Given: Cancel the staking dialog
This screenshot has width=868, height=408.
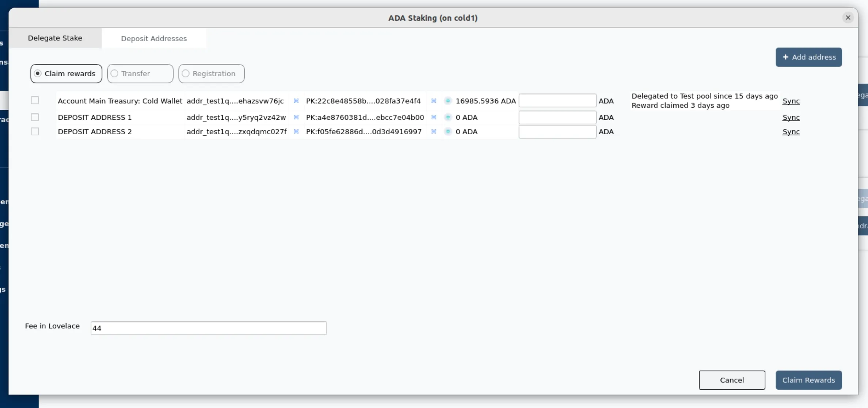Looking at the screenshot, I should pyautogui.click(x=732, y=380).
